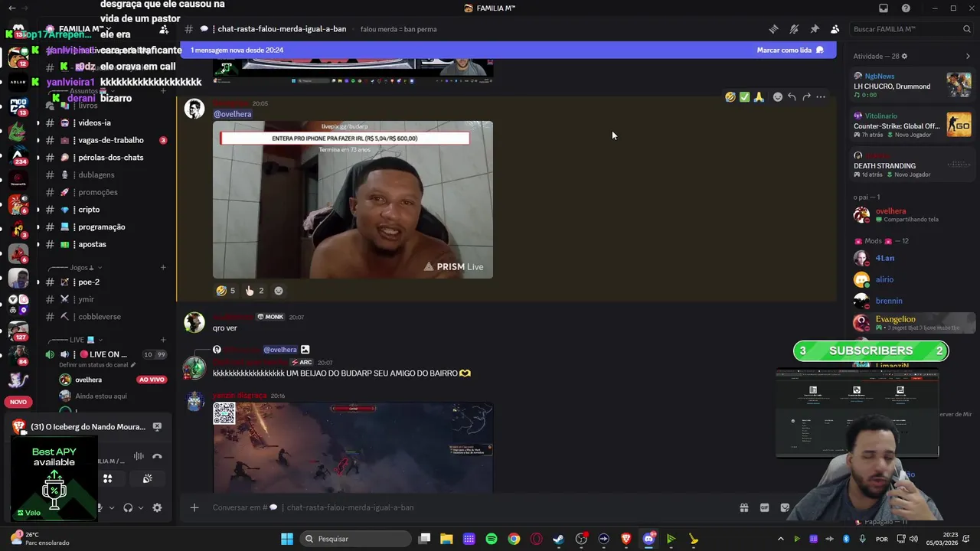Click the AO VIVO badge next to ovelhera
Image resolution: width=980 pixels, height=551 pixels.
click(152, 380)
